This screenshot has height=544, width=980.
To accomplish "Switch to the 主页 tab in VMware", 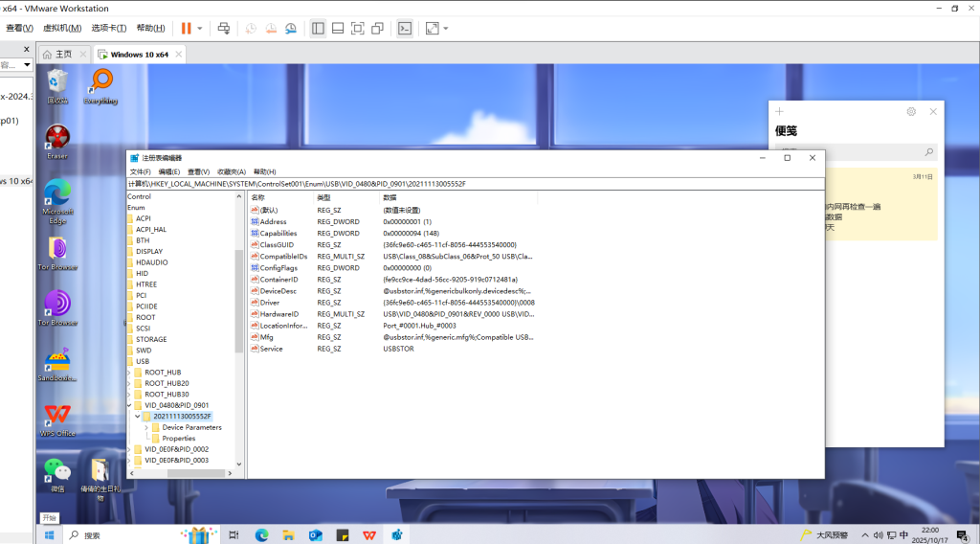I will click(x=57, y=55).
